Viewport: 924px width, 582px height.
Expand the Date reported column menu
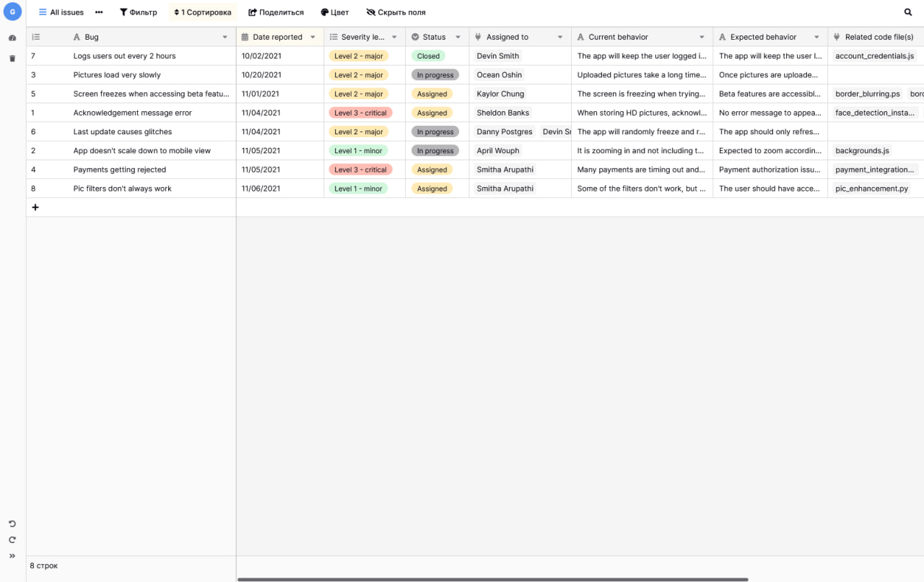click(313, 37)
